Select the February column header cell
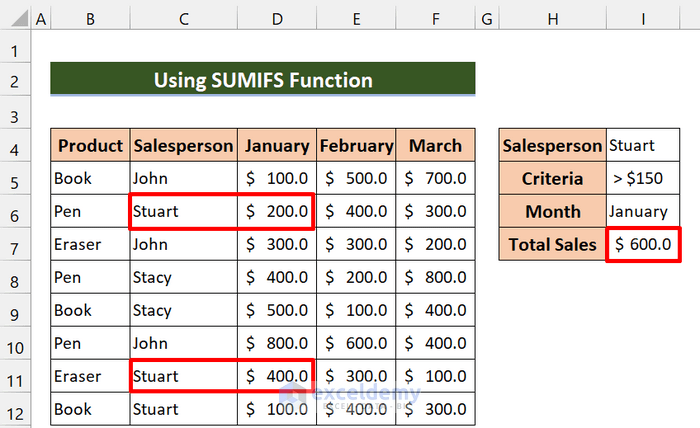 click(x=356, y=145)
